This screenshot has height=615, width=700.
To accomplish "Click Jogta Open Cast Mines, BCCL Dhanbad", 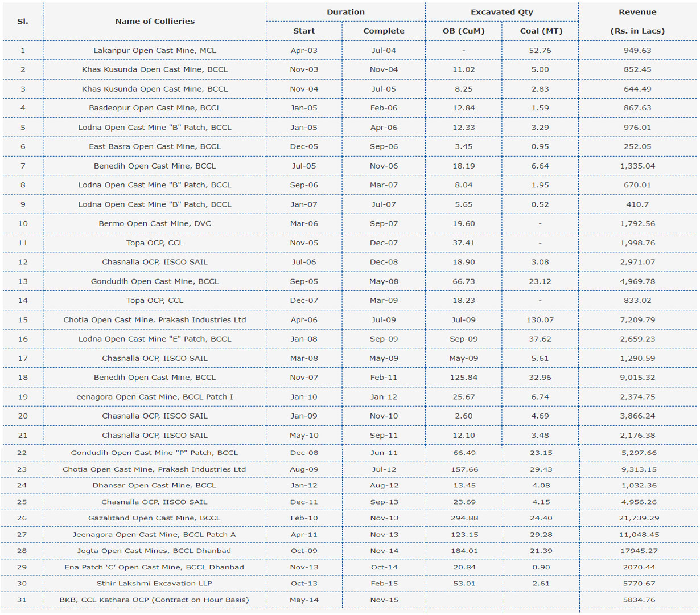I will coord(154,551).
